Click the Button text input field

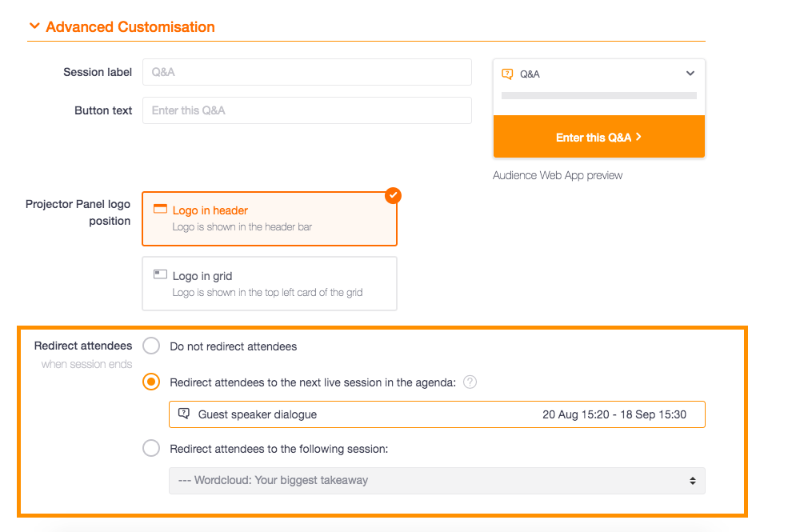pyautogui.click(x=307, y=110)
